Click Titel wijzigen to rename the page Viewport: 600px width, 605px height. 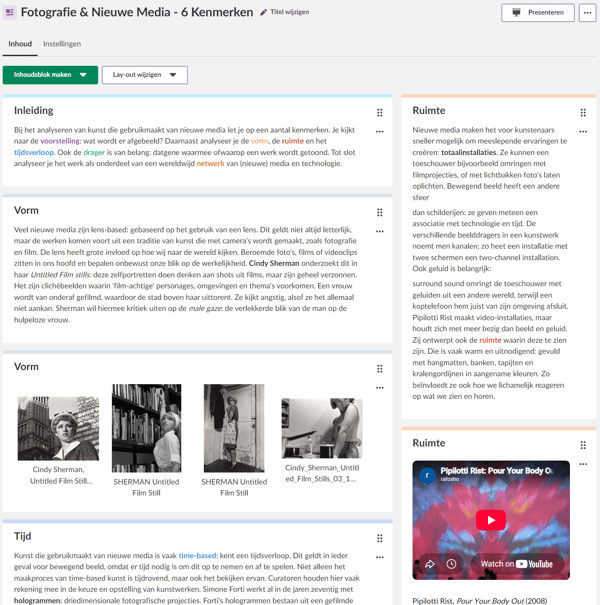tap(289, 12)
